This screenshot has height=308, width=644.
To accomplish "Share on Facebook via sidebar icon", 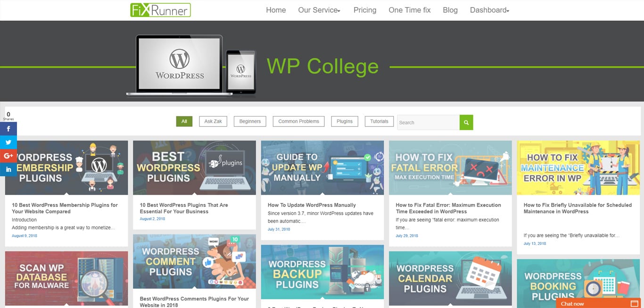I will 8,129.
